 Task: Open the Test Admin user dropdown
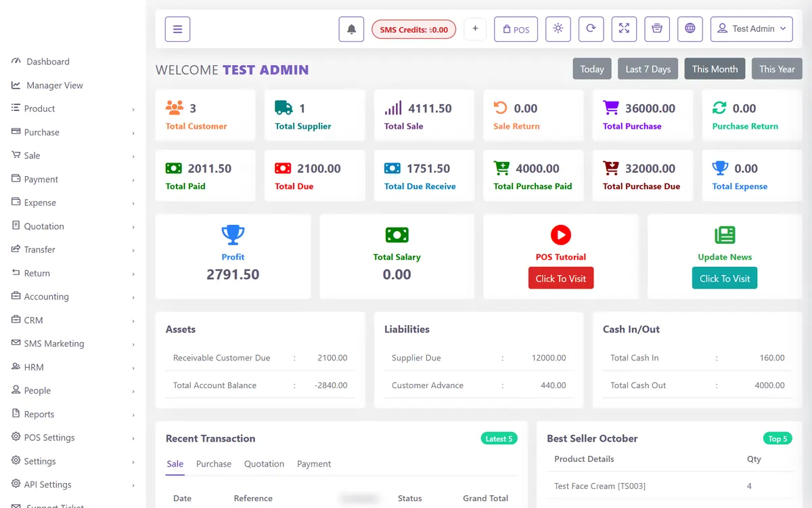click(x=751, y=29)
